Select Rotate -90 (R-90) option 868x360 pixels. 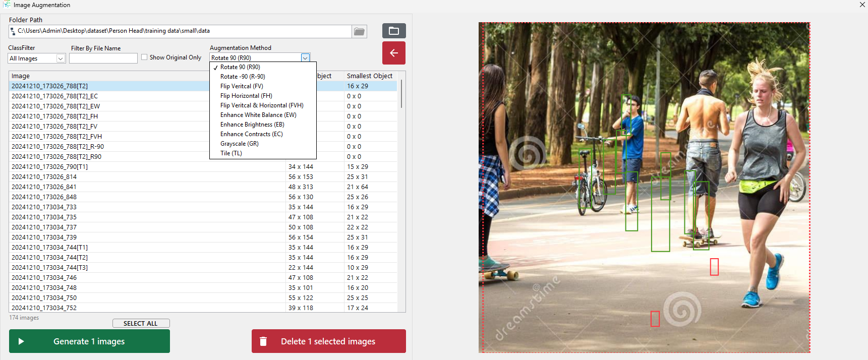click(x=243, y=77)
